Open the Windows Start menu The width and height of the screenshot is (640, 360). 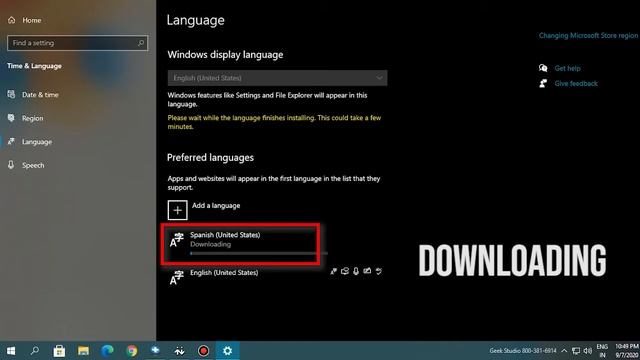click(x=11, y=351)
